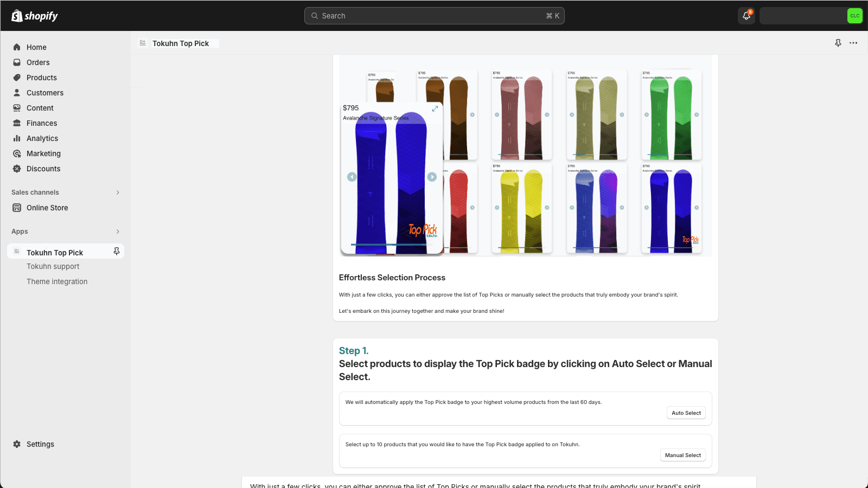Pin the Tokuhn Top Pick app
868x488 pixels.
click(116, 251)
